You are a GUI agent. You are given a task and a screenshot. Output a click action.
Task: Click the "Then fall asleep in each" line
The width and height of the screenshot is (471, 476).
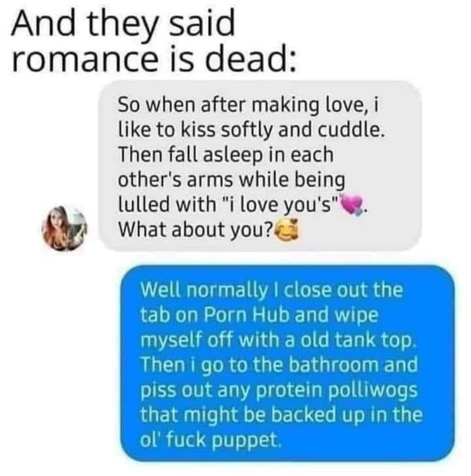coord(225,155)
